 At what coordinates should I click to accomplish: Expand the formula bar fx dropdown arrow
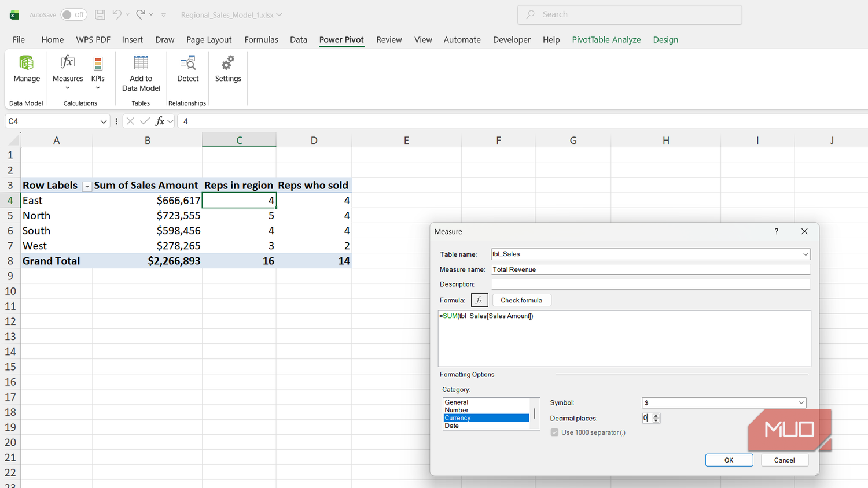[170, 121]
